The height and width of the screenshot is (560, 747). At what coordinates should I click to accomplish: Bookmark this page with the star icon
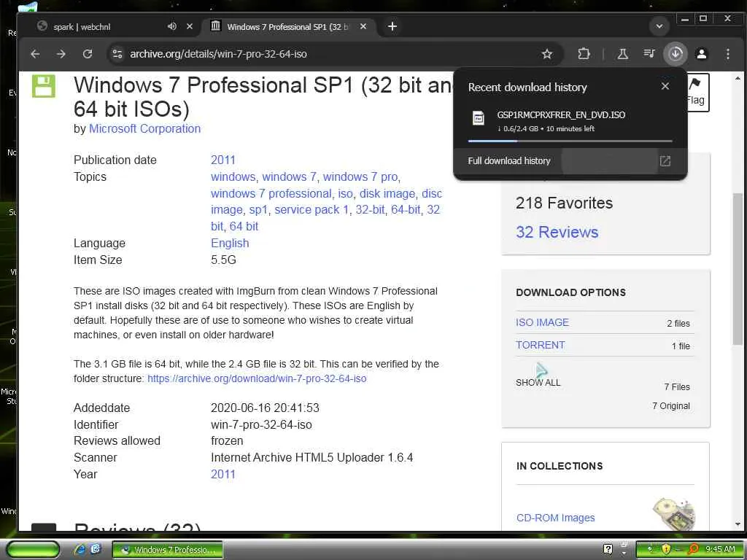click(547, 54)
